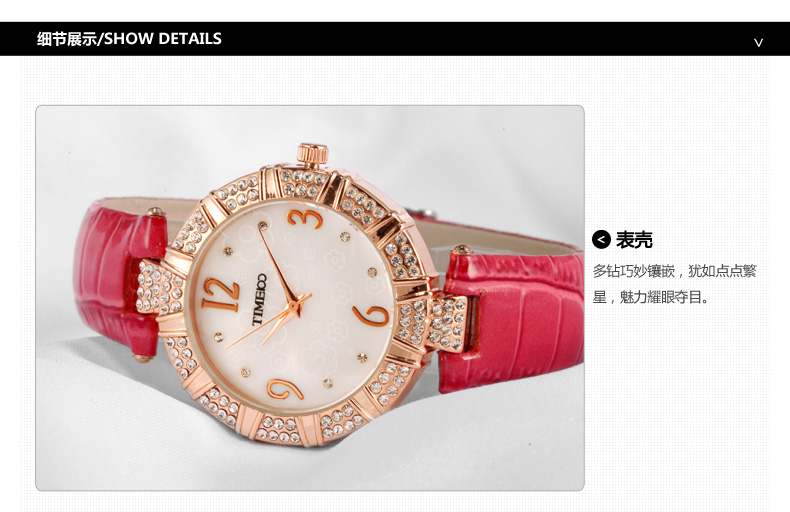Select the right pink leather strap
790x512 pixels.
pos(511,323)
